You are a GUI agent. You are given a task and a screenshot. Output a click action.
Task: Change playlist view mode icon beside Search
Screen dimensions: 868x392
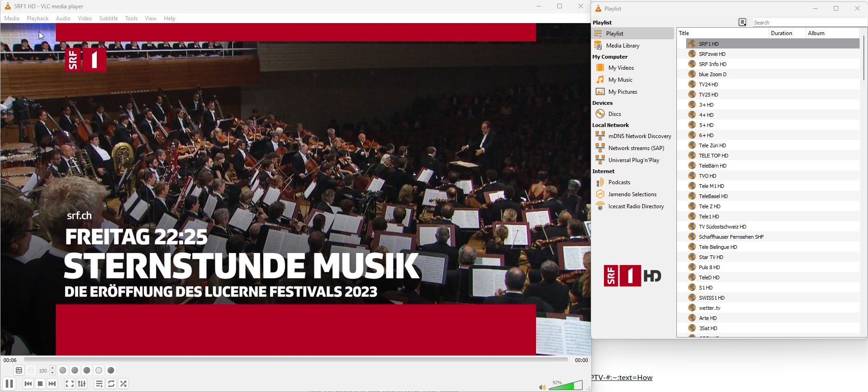742,22
